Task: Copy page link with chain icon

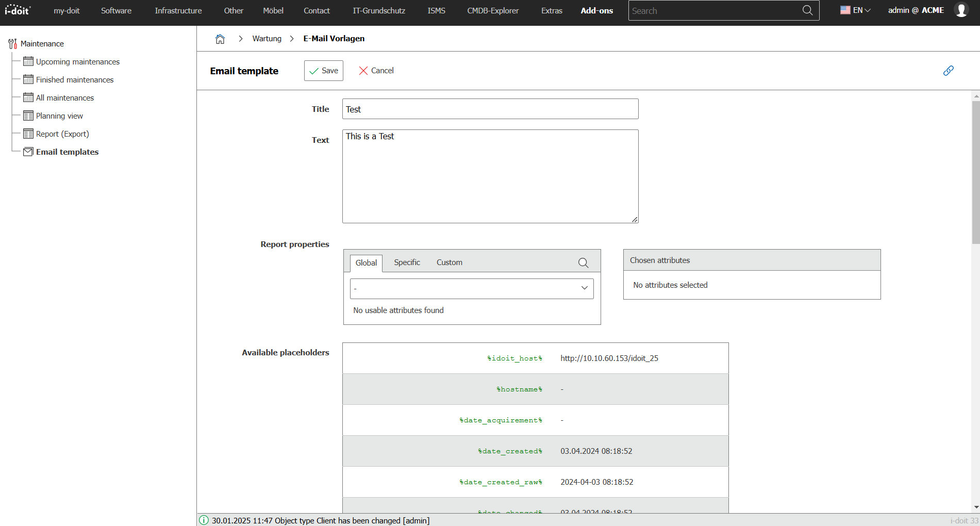Action: coord(948,71)
